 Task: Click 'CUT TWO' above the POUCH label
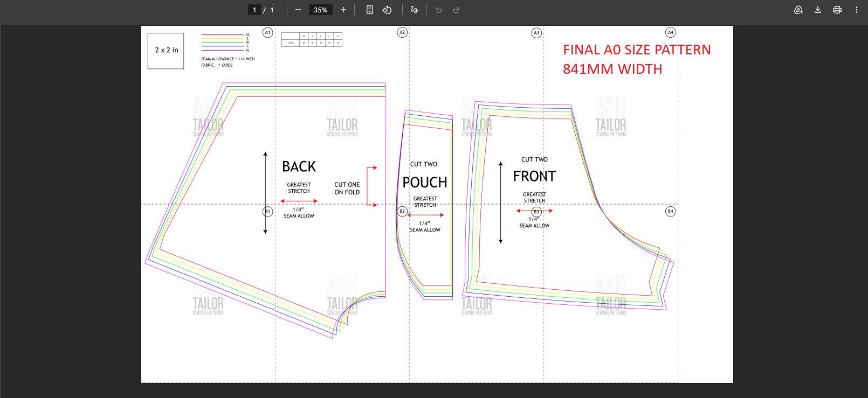(x=424, y=164)
